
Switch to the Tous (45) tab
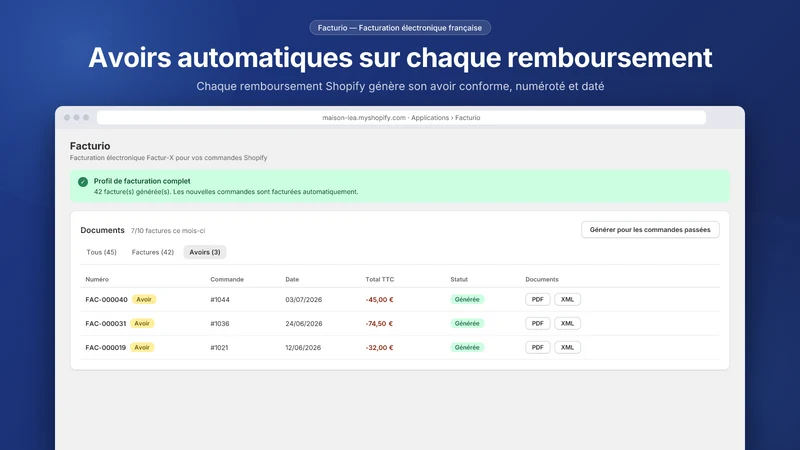click(x=102, y=252)
